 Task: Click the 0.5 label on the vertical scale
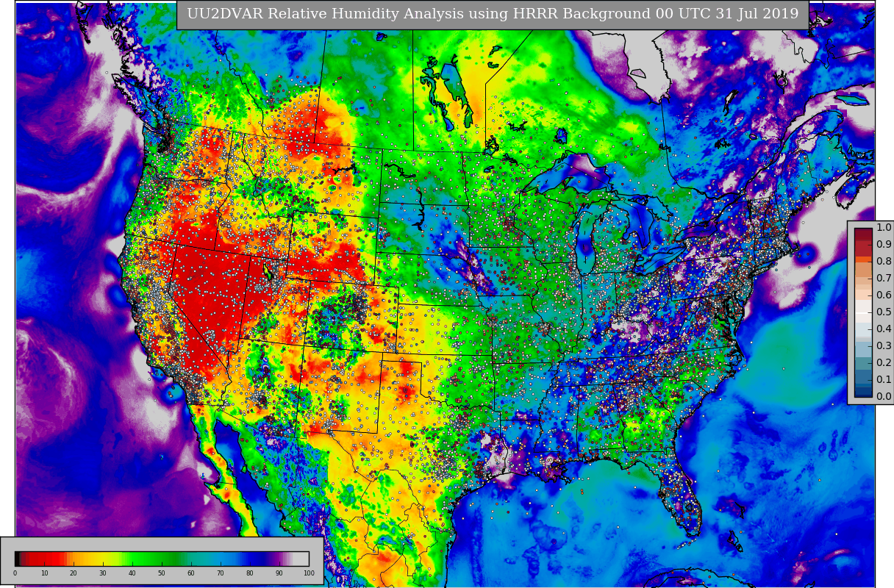(884, 312)
